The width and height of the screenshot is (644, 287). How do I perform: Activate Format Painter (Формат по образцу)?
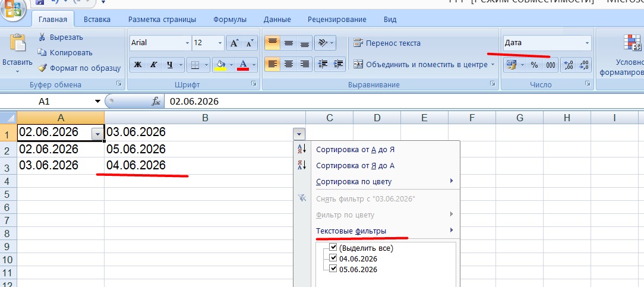(79, 68)
